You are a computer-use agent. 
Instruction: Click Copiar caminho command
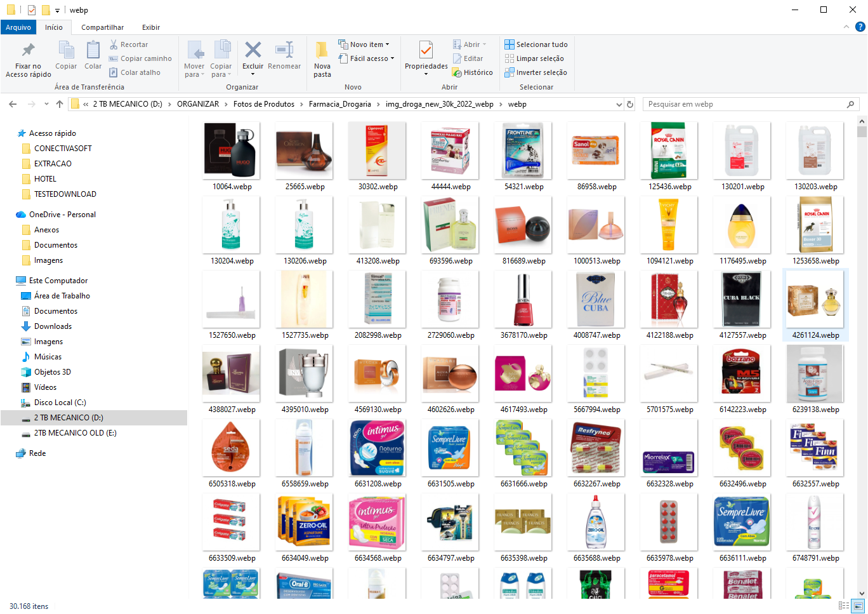pyautogui.click(x=140, y=58)
